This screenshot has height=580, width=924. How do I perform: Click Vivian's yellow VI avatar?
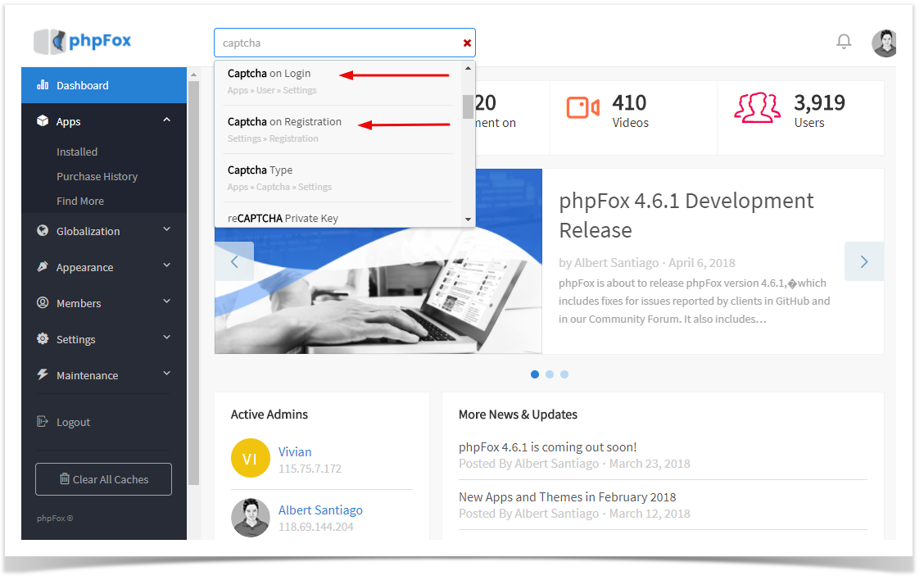pyautogui.click(x=251, y=458)
